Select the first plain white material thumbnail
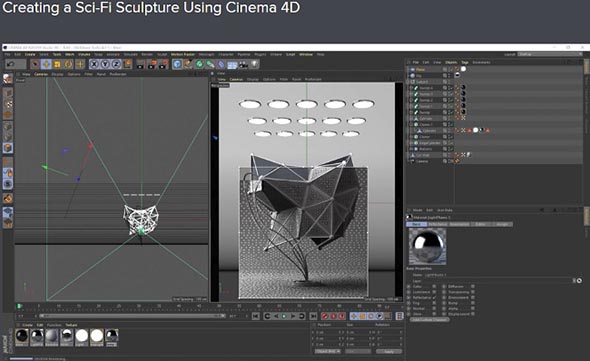The height and width of the screenshot is (361, 590). pos(82,337)
